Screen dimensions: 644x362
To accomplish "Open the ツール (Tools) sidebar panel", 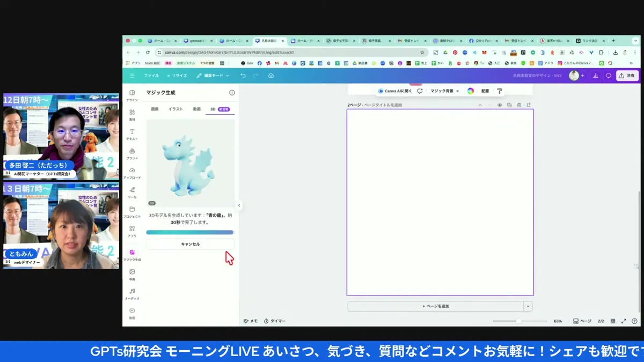I will (x=132, y=192).
